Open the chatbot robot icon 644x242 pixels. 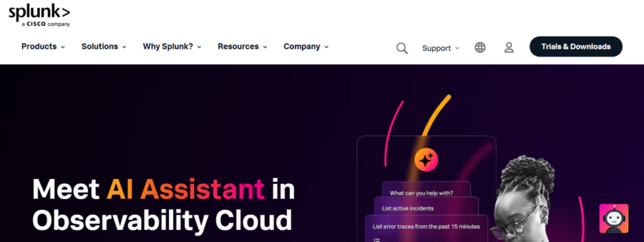(x=614, y=219)
